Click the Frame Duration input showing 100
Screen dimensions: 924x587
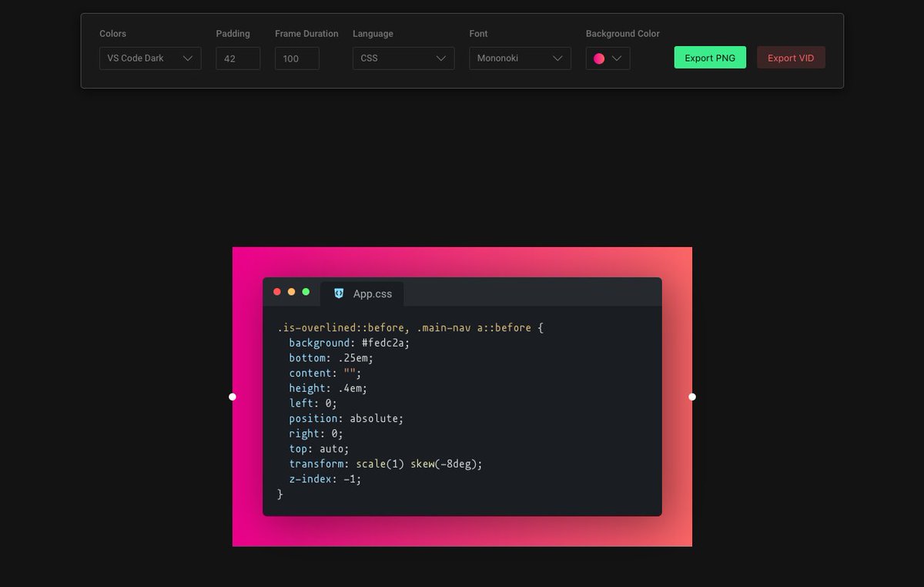[x=296, y=58]
